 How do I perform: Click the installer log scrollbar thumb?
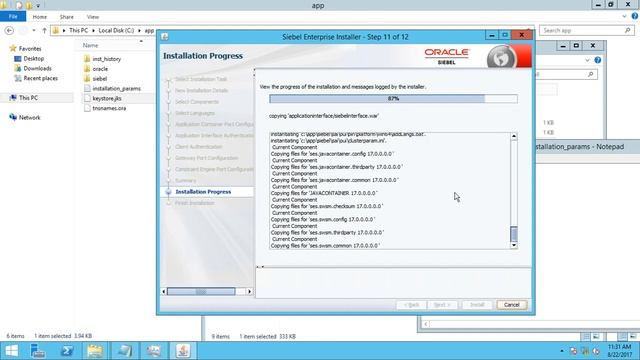tap(514, 234)
